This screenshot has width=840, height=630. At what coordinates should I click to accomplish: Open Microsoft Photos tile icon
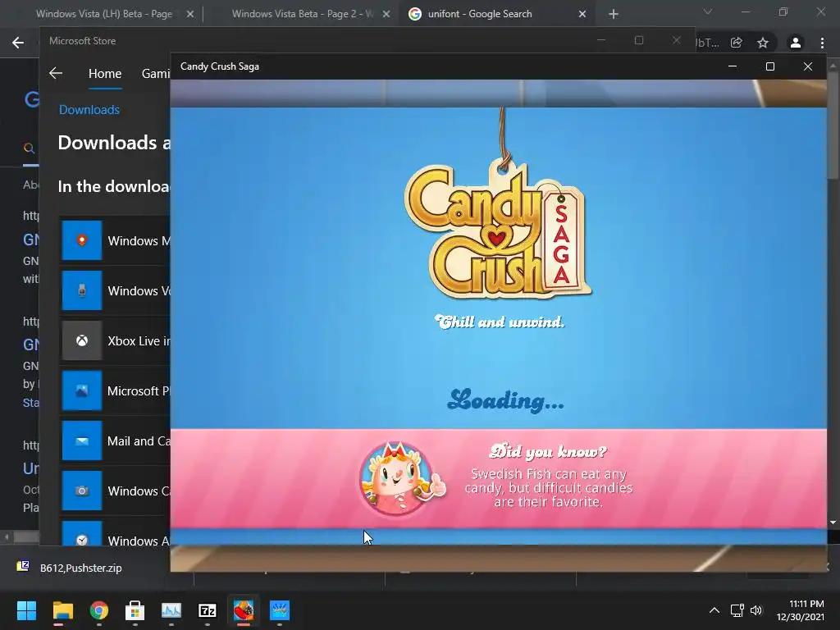pos(82,390)
